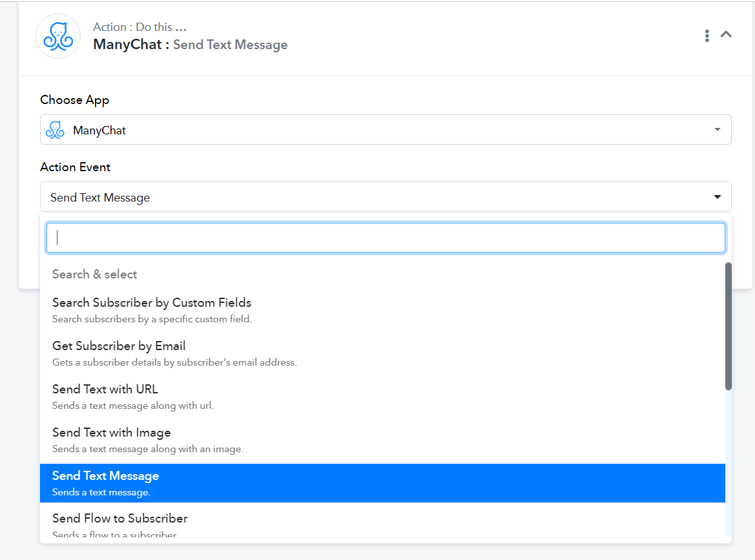Image resolution: width=755 pixels, height=560 pixels.
Task: Click the ManyChat app name in selector
Action: 99,130
